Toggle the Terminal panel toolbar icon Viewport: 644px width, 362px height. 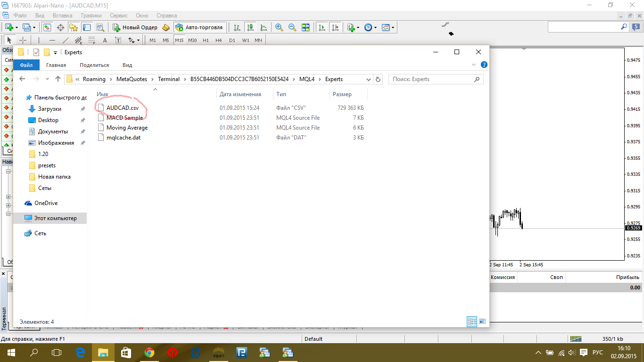87,27
